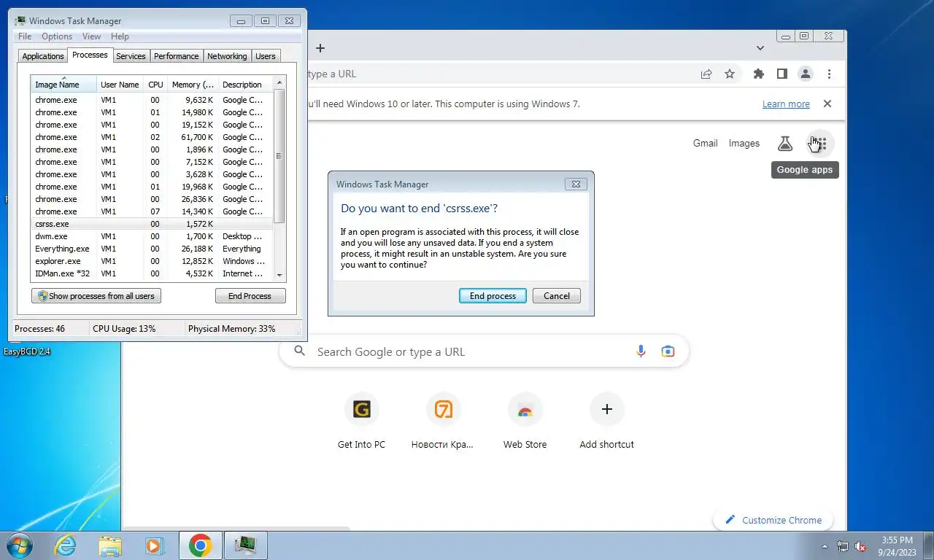934x560 pixels.
Task: Open Chrome tab search chevron
Action: click(x=760, y=48)
